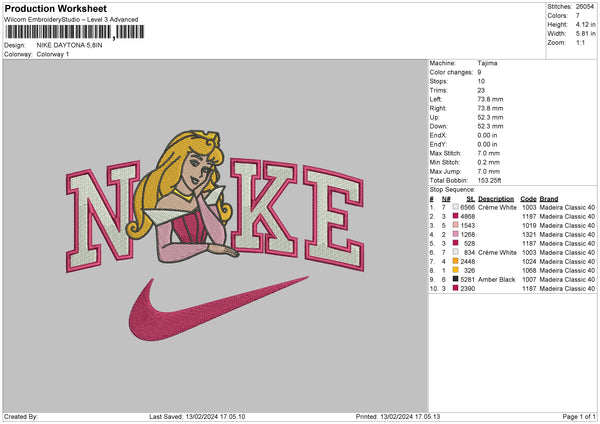Click the Page 1 of 1 footer text
Viewport: 600px width, 424px height.
pyautogui.click(x=579, y=417)
